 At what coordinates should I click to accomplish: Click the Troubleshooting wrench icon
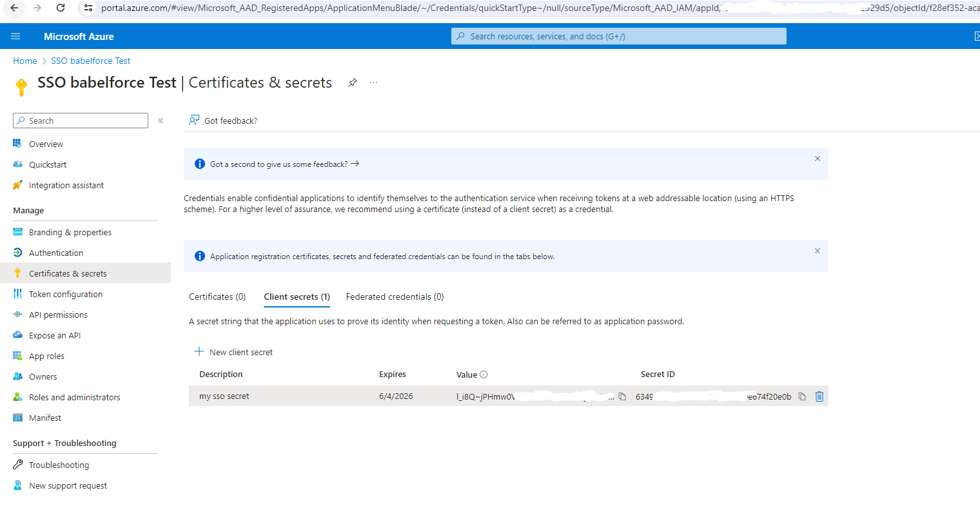(x=17, y=465)
